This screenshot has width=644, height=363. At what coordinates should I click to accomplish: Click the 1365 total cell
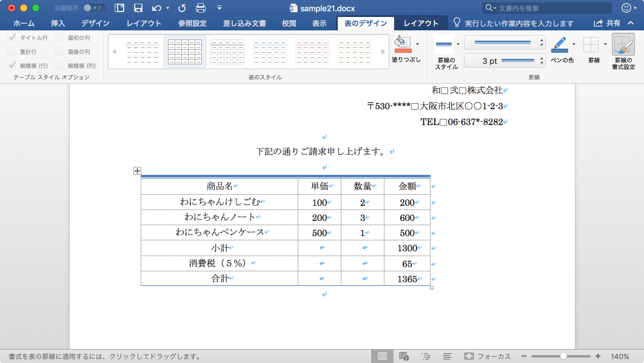[x=407, y=279]
